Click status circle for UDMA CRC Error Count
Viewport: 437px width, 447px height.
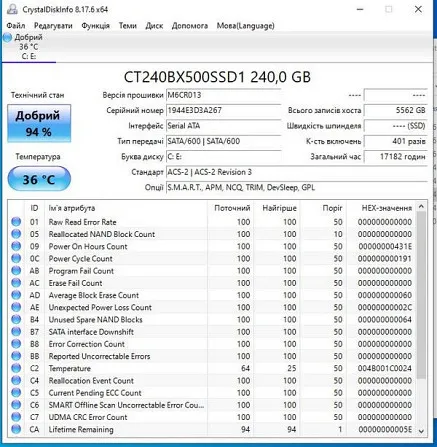coord(16,417)
